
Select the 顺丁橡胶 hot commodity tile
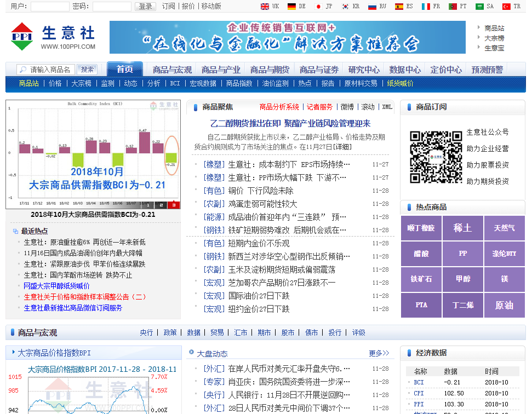421,228
